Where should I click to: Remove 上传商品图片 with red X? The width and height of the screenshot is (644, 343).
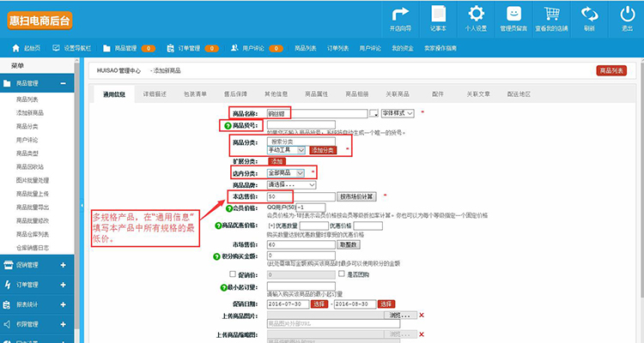(422, 315)
